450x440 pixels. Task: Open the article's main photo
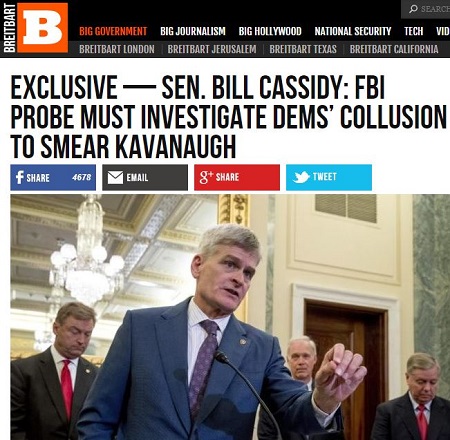point(230,317)
